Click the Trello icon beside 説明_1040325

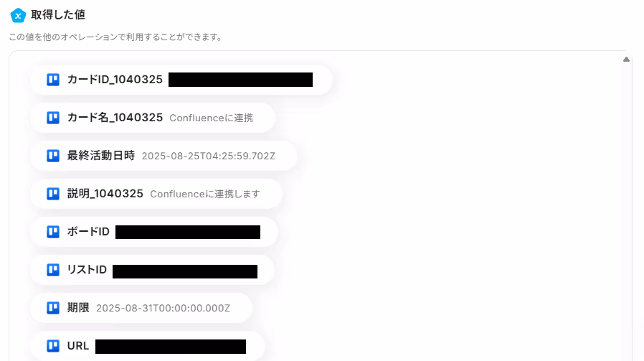pos(53,194)
